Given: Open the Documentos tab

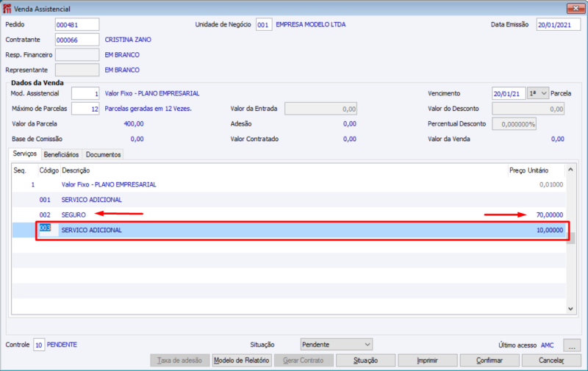Looking at the screenshot, I should pos(103,154).
